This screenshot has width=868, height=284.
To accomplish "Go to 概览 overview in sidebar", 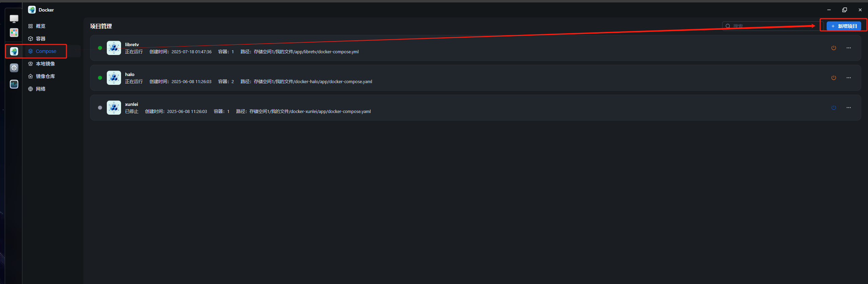I will 40,26.
